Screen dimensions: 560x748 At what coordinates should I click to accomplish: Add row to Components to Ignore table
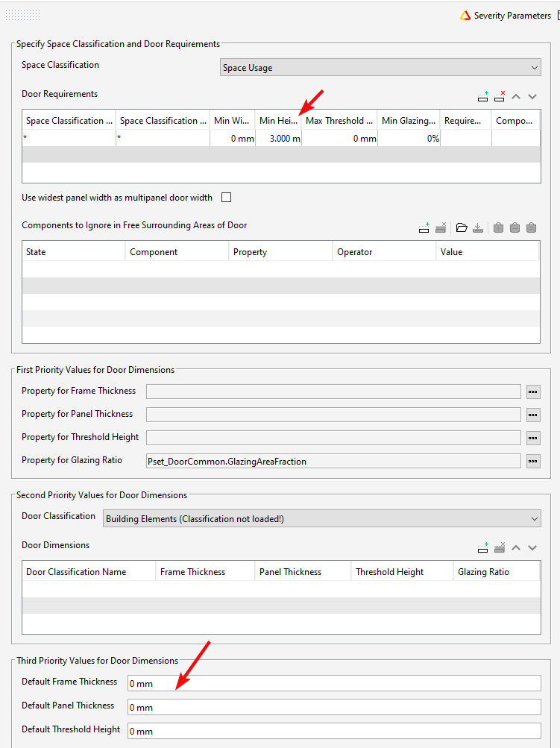(x=424, y=227)
